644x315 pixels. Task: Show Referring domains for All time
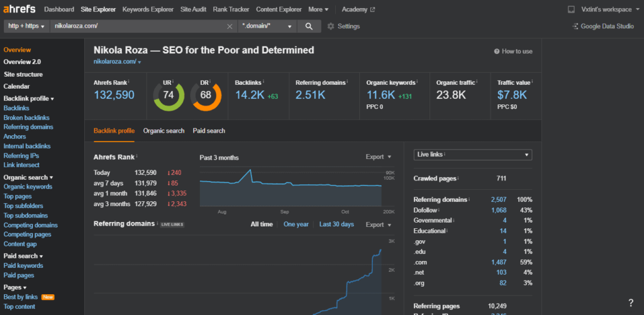[x=262, y=224]
